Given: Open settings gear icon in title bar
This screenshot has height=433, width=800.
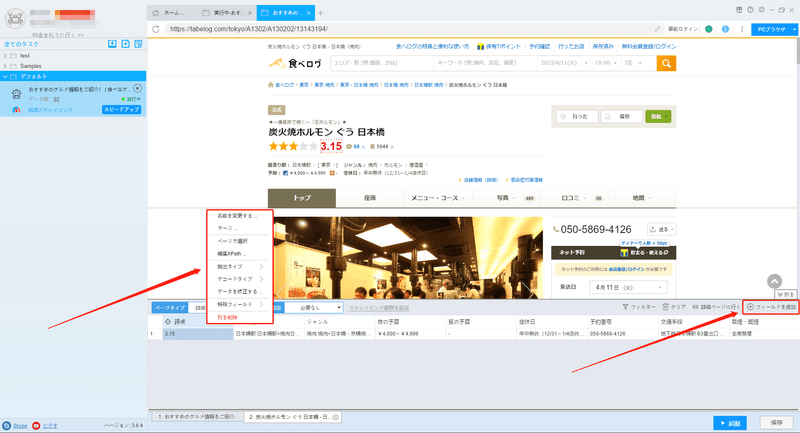Looking at the screenshot, I should pyautogui.click(x=762, y=10).
